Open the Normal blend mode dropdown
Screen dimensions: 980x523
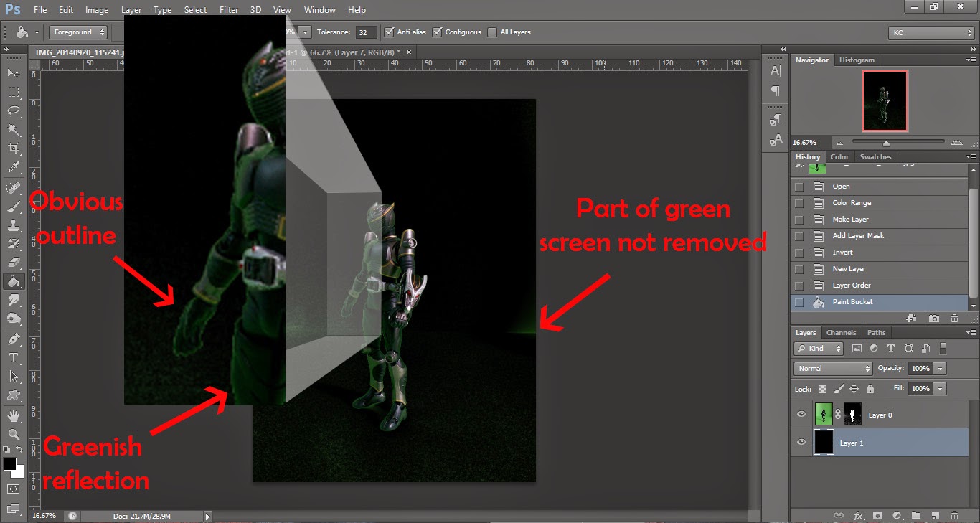pos(832,368)
